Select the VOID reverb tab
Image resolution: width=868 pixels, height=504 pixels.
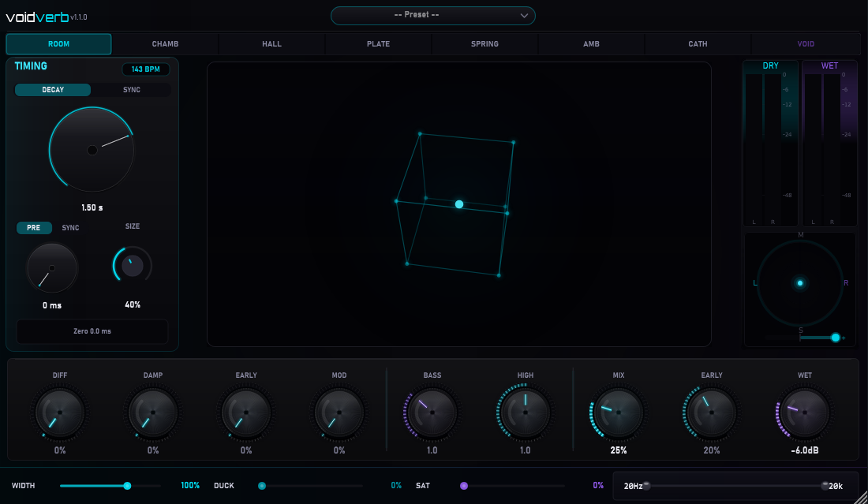point(805,43)
